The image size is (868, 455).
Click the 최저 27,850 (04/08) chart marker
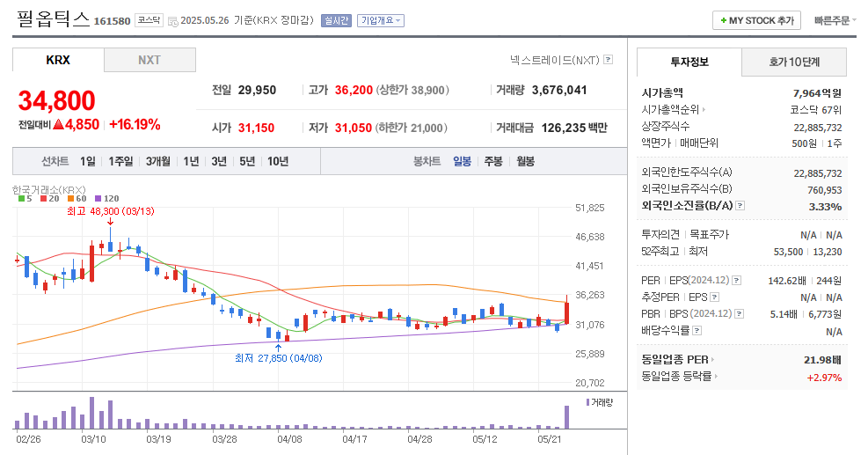[279, 358]
